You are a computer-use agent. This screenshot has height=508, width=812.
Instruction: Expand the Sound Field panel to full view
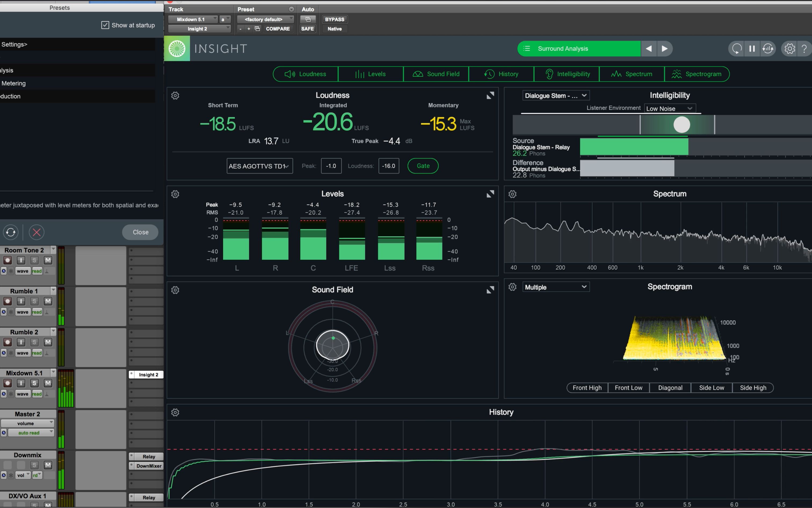[490, 290]
